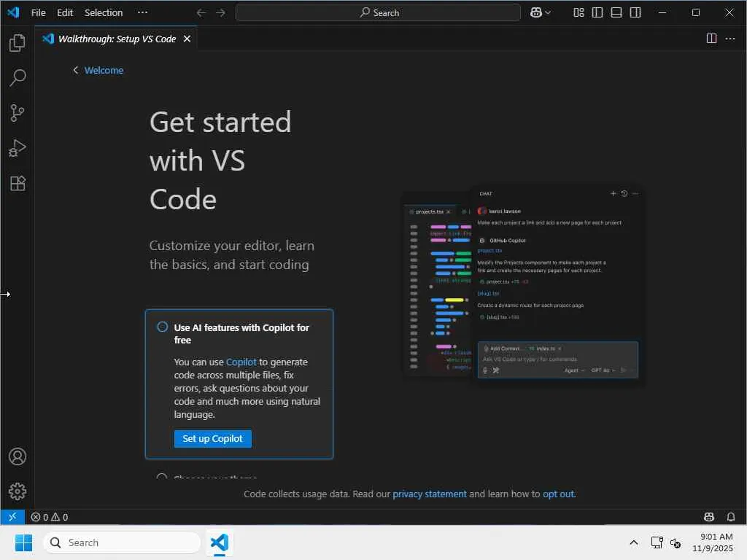Screen dimensions: 747x560
Task: Go back with the left arrow
Action: pos(201,13)
